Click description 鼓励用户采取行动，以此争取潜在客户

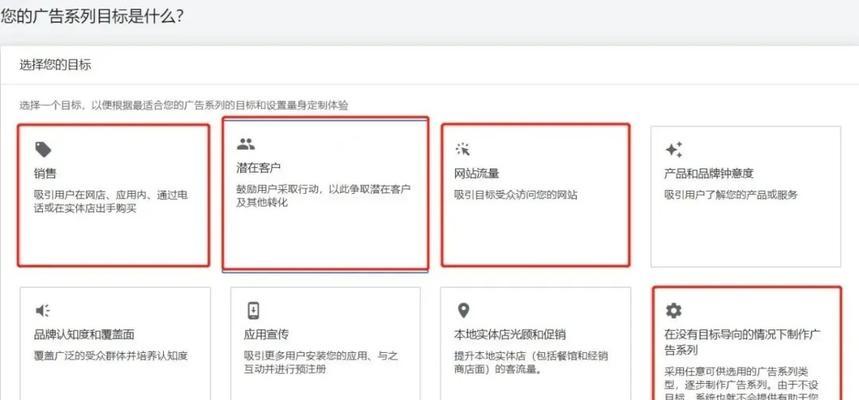(323, 196)
